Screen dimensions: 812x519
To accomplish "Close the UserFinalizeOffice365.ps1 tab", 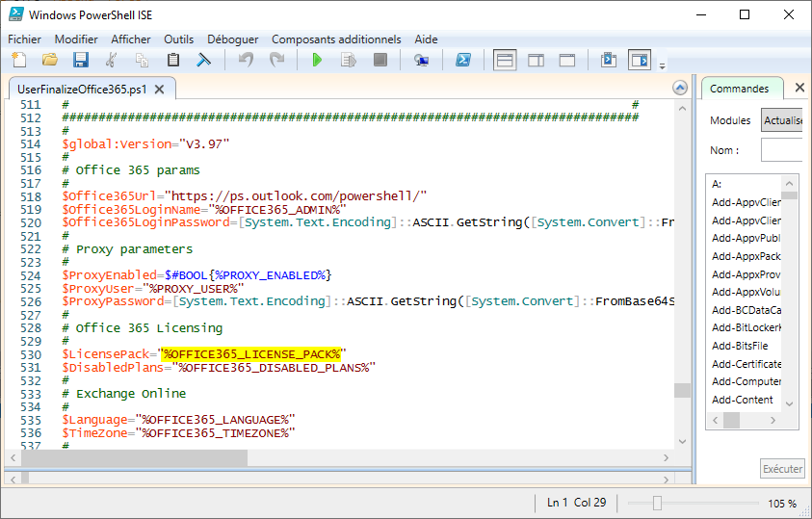I will coord(160,89).
